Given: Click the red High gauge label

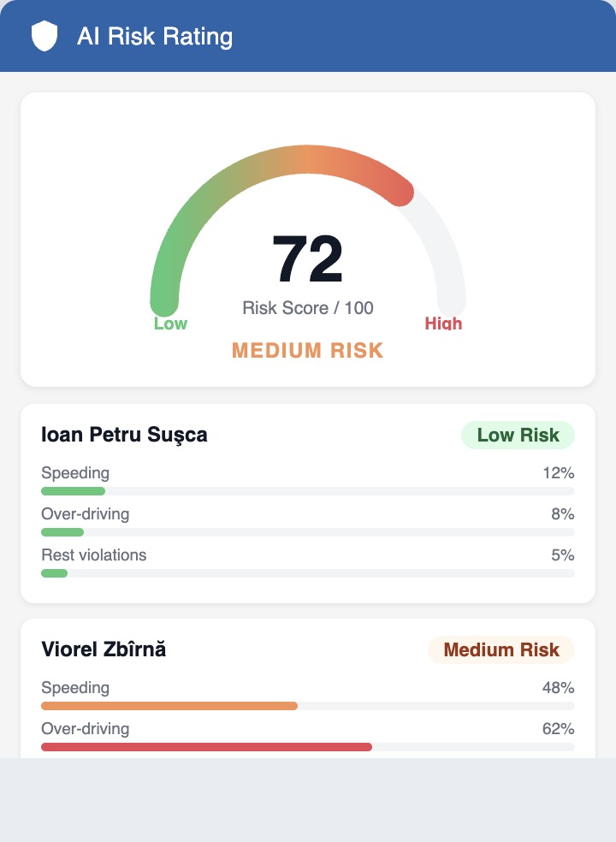Looking at the screenshot, I should [444, 323].
